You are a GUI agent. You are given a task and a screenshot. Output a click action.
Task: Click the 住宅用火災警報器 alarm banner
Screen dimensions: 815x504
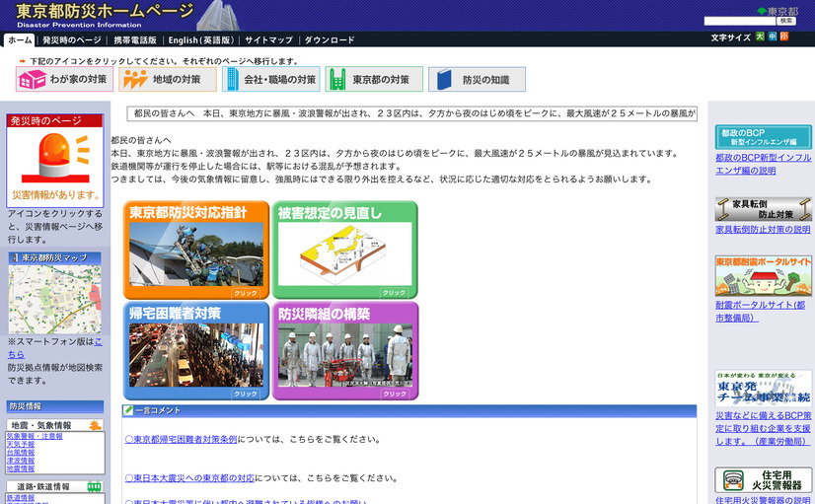coord(763,480)
